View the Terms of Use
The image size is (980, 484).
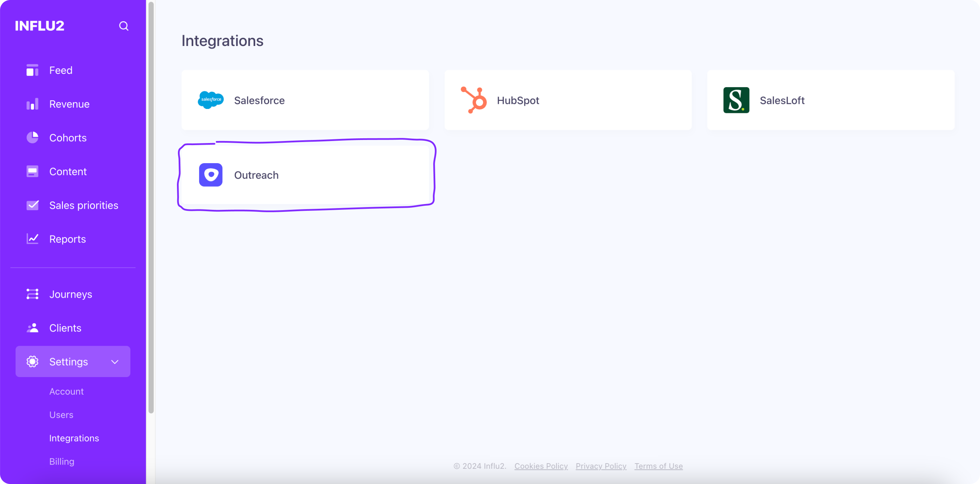coord(658,466)
